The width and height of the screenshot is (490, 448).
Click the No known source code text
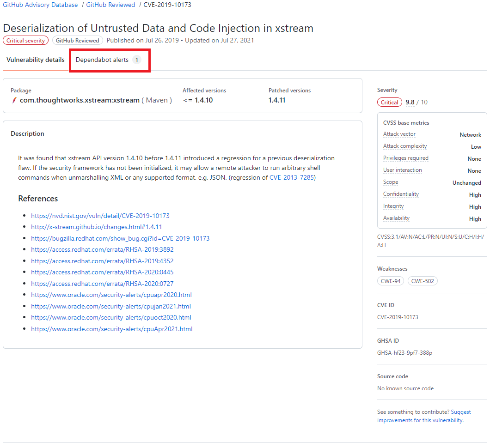tap(405, 388)
